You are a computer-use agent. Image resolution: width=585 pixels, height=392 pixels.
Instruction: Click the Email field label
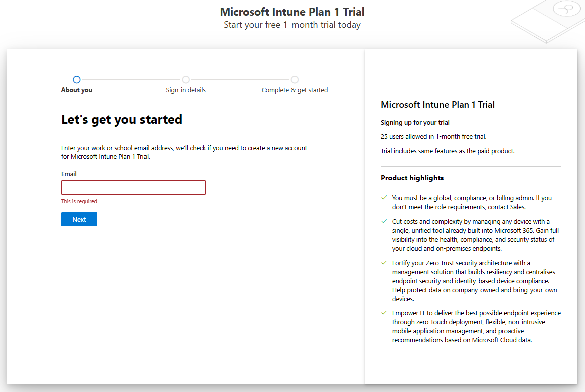coord(69,174)
